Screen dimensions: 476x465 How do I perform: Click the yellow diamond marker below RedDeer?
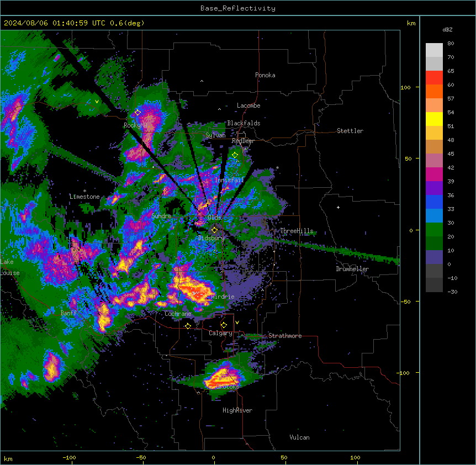(x=235, y=155)
